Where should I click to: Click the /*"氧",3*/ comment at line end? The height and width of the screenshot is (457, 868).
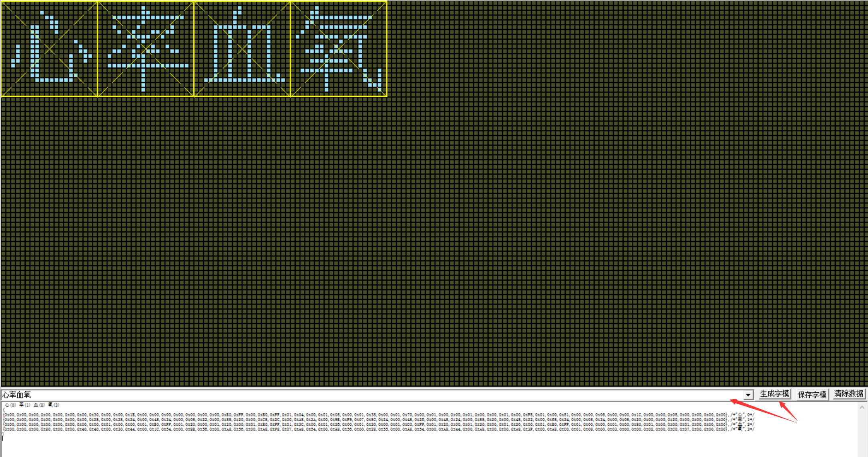tap(742, 429)
